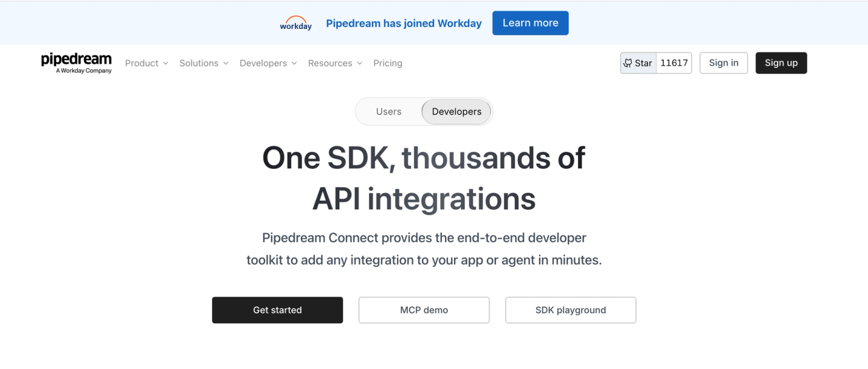This screenshot has width=868, height=369.
Task: Open the SDK playground
Action: [571, 310]
